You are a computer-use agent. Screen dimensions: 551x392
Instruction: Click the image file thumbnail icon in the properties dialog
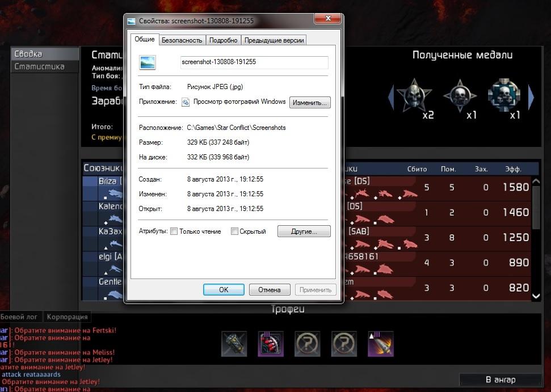pos(147,62)
